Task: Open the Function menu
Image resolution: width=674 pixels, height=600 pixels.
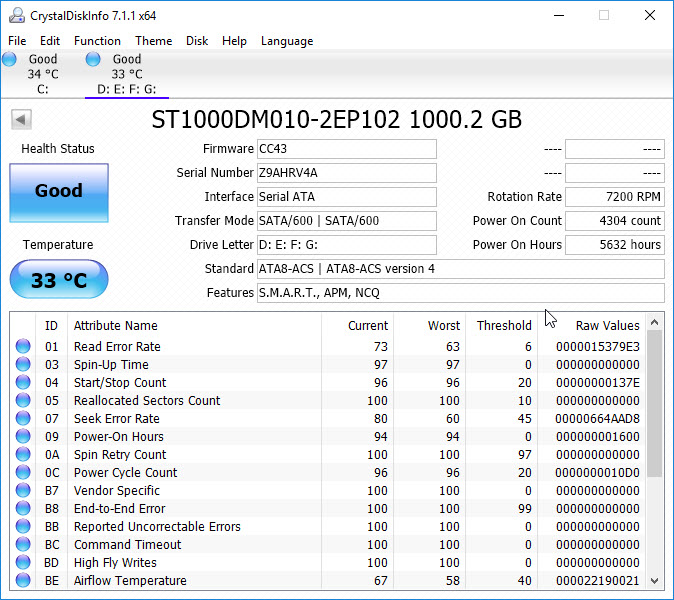Action: (x=97, y=41)
